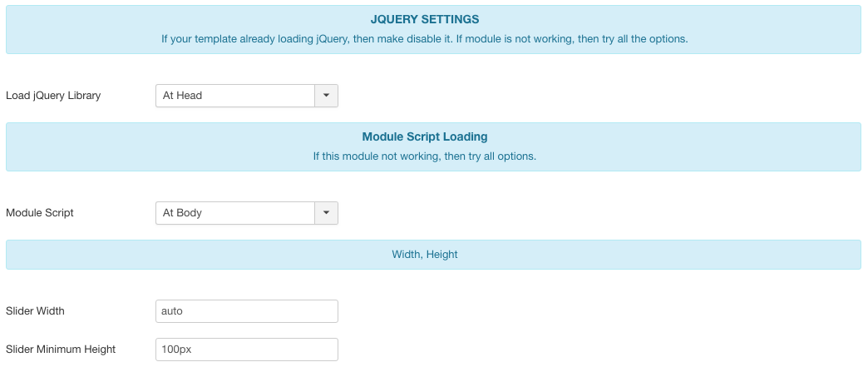Screen dimensions: 868x367
Task: Click the 'Slider Width' label
Action: tap(35, 311)
